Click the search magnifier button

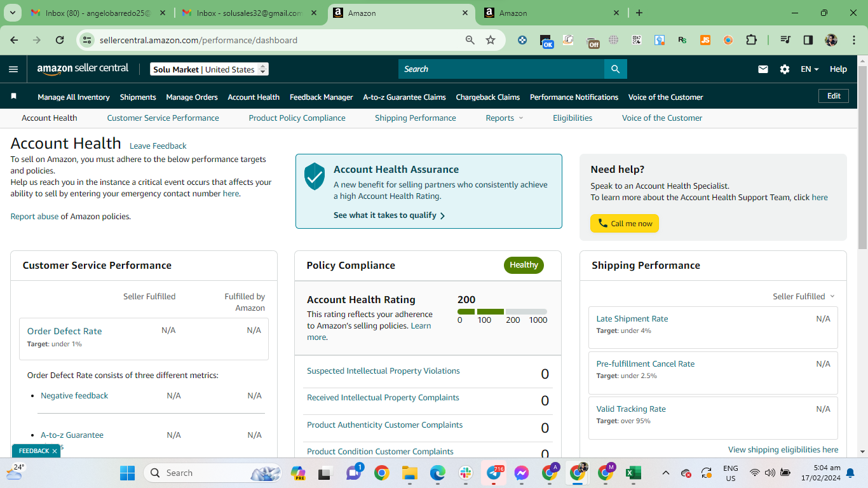pyautogui.click(x=615, y=69)
